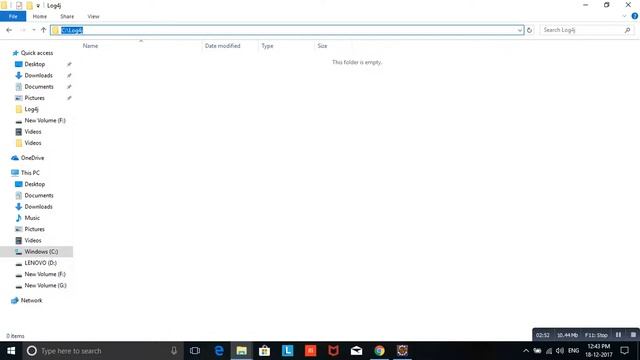Open the Mail app from the taskbar
Screen dimensions: 640x360
pos(356,351)
